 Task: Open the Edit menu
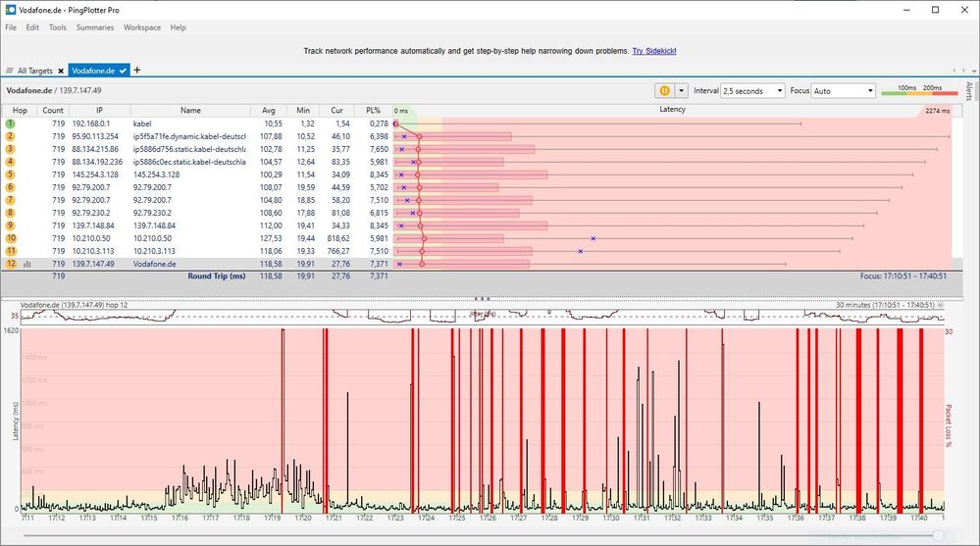pos(32,27)
